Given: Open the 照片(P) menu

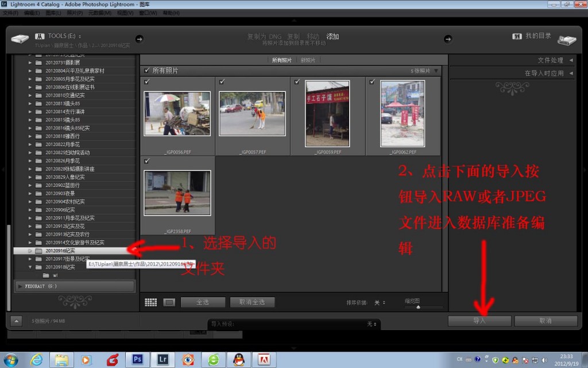Looking at the screenshot, I should pos(75,13).
